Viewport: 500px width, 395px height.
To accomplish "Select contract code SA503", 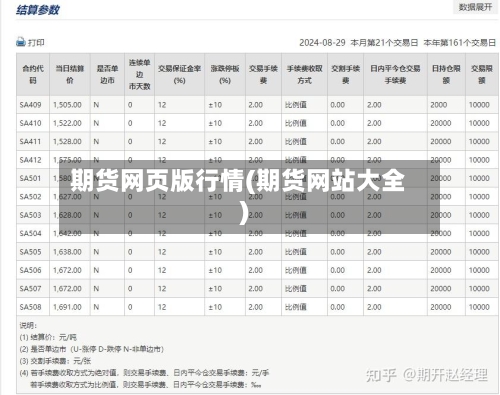I will pos(30,215).
